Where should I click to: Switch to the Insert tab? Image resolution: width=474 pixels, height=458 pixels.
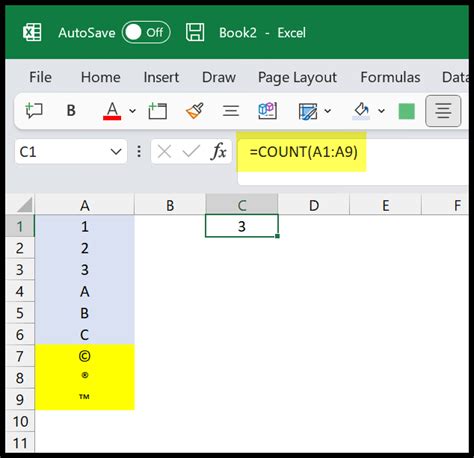click(161, 77)
